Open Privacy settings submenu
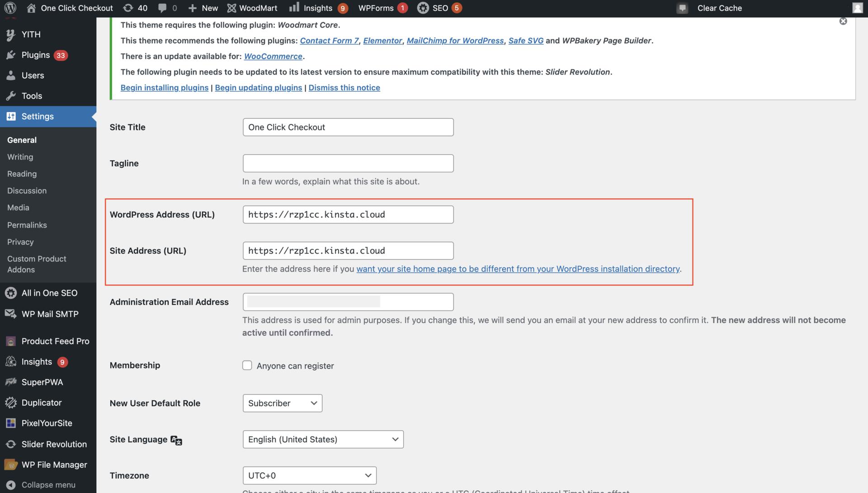 click(21, 242)
